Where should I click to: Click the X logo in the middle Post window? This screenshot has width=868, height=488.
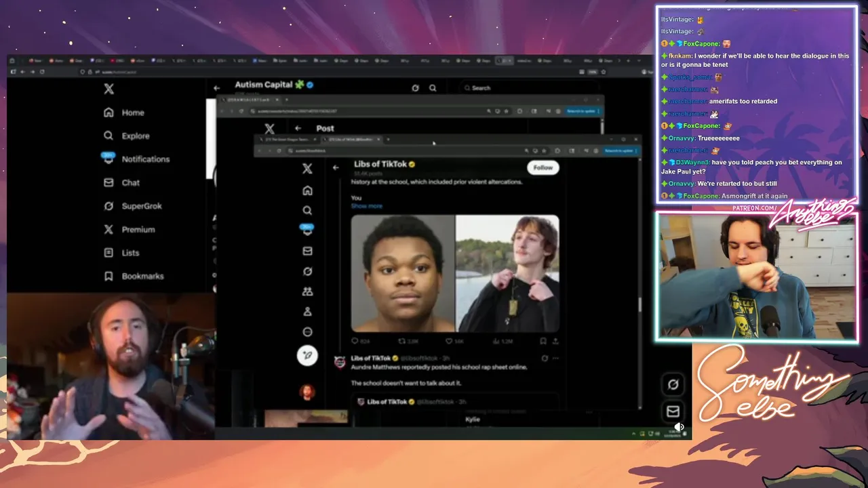269,128
